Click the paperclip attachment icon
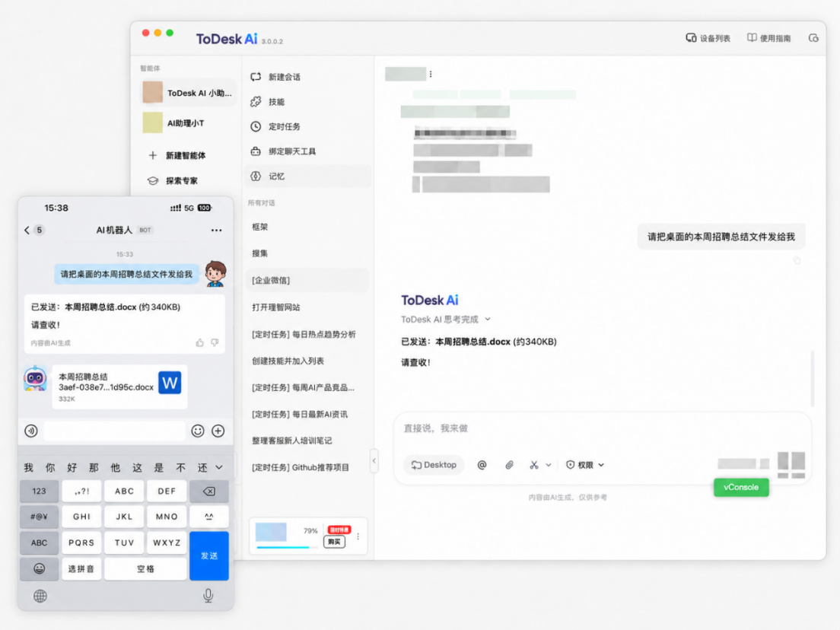Image resolution: width=840 pixels, height=630 pixels. 510,465
